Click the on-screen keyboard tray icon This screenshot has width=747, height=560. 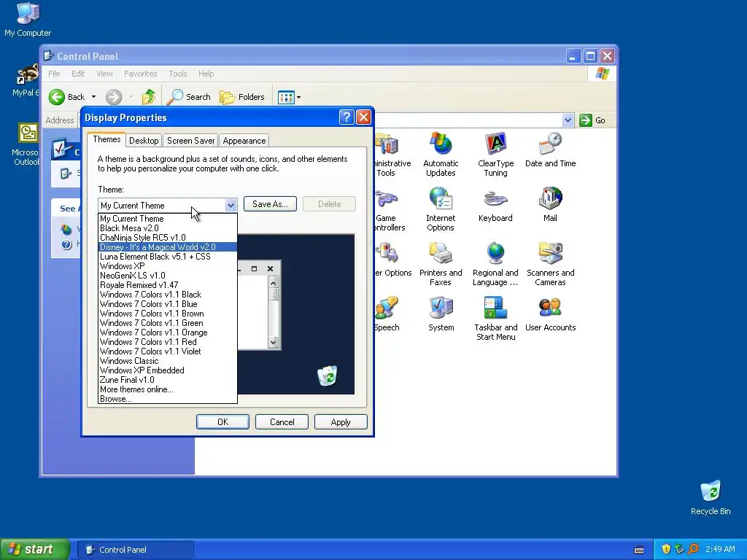coord(639,550)
